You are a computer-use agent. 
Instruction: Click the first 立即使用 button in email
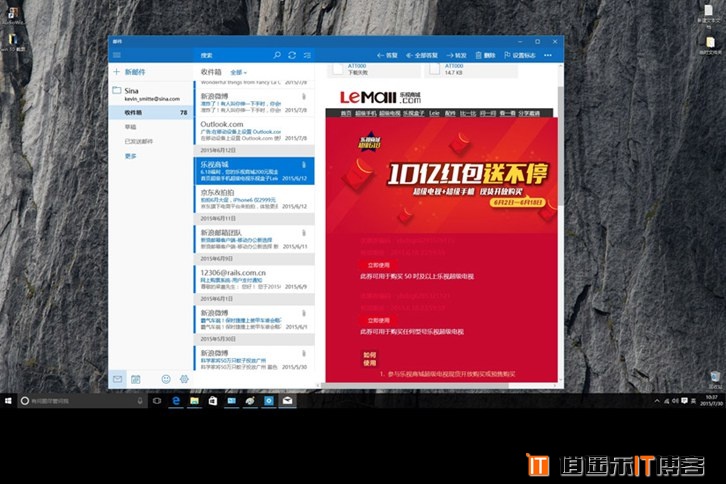[378, 265]
